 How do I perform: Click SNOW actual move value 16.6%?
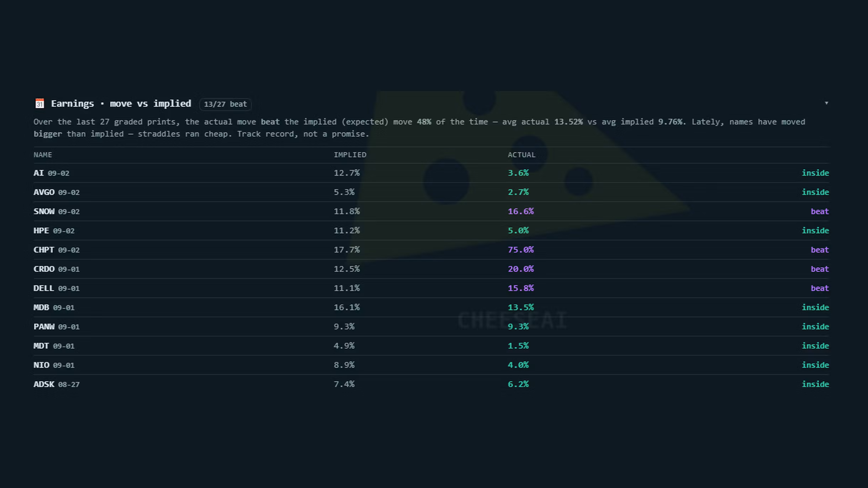(x=521, y=212)
